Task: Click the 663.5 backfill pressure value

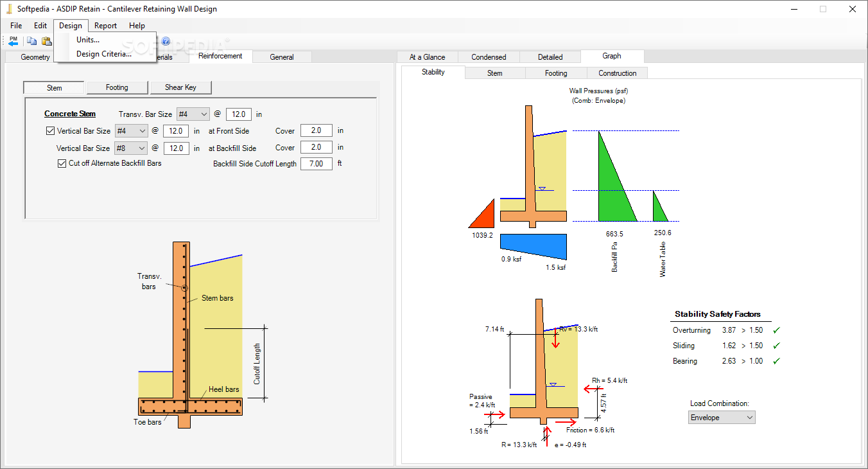Action: coord(614,234)
